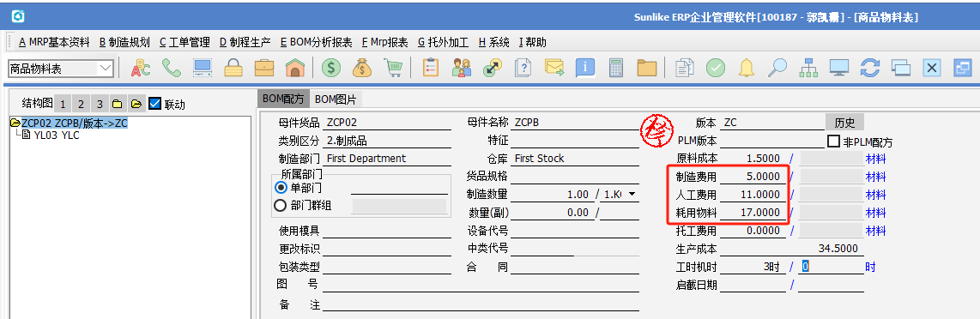The height and width of the screenshot is (319, 980).
Task: Click the 材料 link beside 原料成本
Action: [x=875, y=159]
